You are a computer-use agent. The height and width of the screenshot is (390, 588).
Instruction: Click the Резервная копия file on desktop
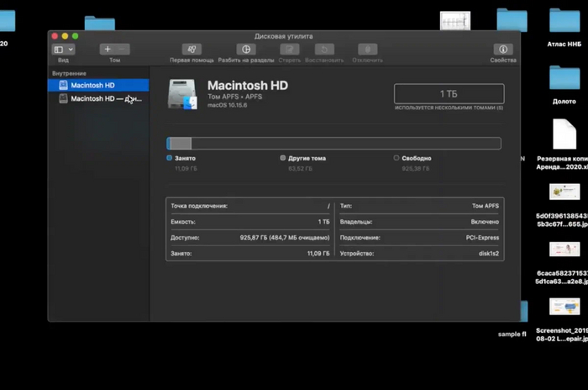coord(564,134)
